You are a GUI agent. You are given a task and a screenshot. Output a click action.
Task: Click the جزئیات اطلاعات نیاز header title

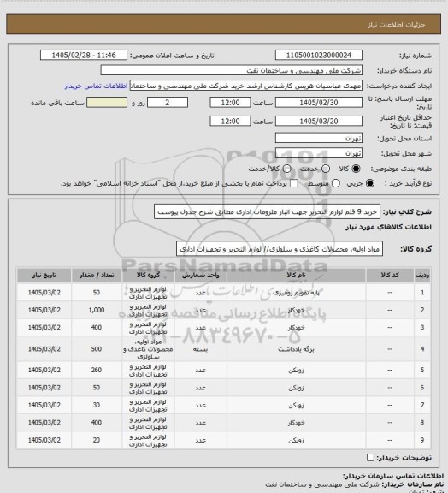click(397, 25)
